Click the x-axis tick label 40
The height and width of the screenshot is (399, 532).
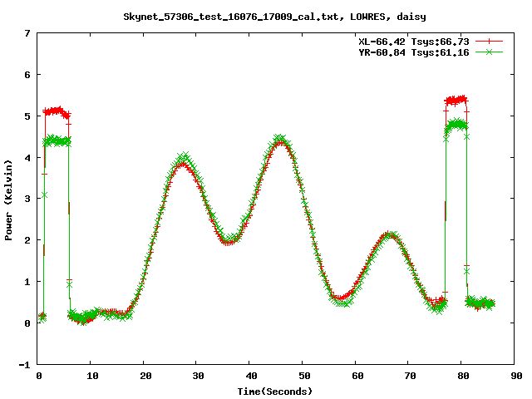251,376
